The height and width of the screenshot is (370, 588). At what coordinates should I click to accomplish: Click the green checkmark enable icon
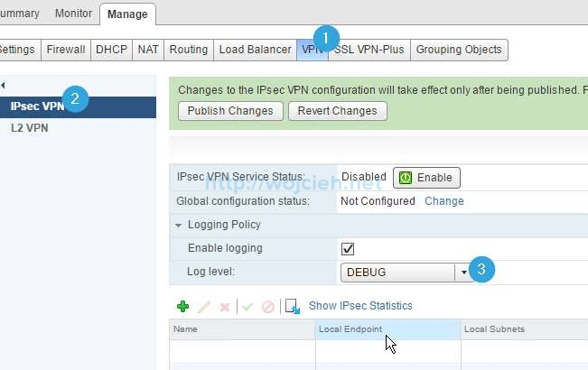(x=247, y=307)
